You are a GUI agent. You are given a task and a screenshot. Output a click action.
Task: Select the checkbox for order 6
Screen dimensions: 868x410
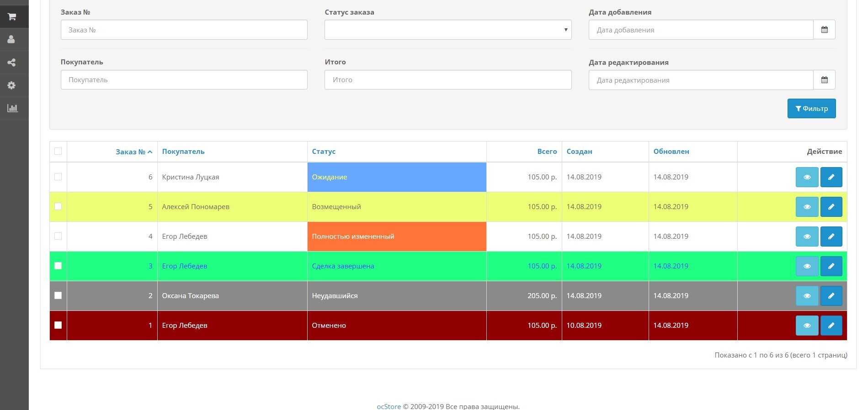coord(58,177)
